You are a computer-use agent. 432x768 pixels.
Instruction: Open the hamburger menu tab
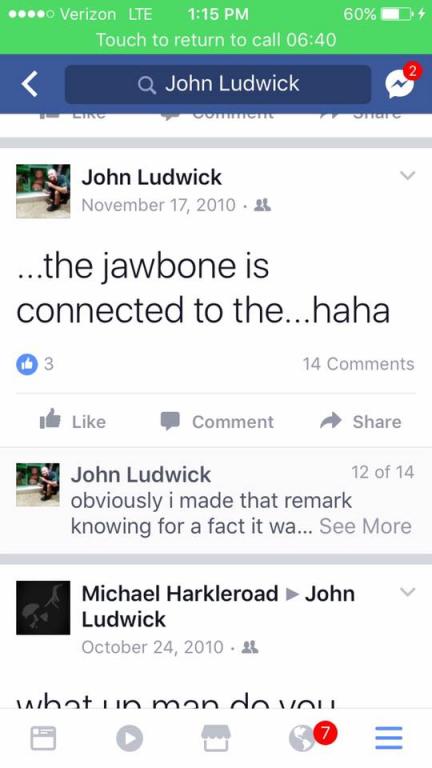point(389,738)
